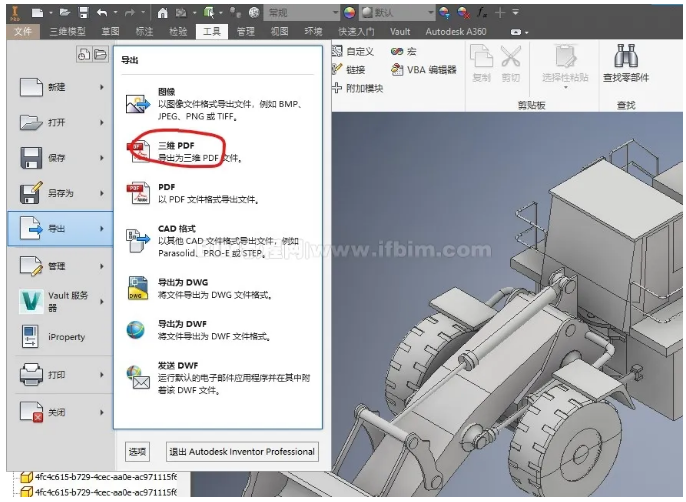Viewport: 686px width, 502px height.
Task: Switch to the 视图 ribbon tab
Action: (x=279, y=32)
